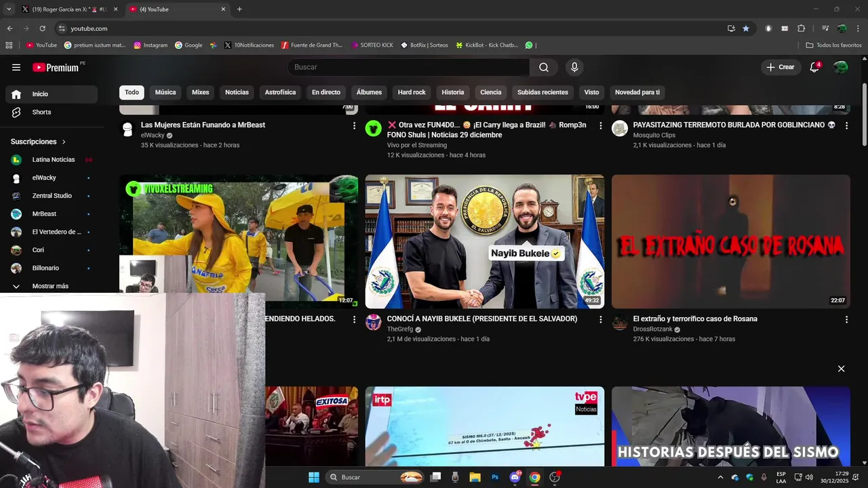
Task: Open the Nayib Bukele video thumbnail
Action: coord(485,242)
